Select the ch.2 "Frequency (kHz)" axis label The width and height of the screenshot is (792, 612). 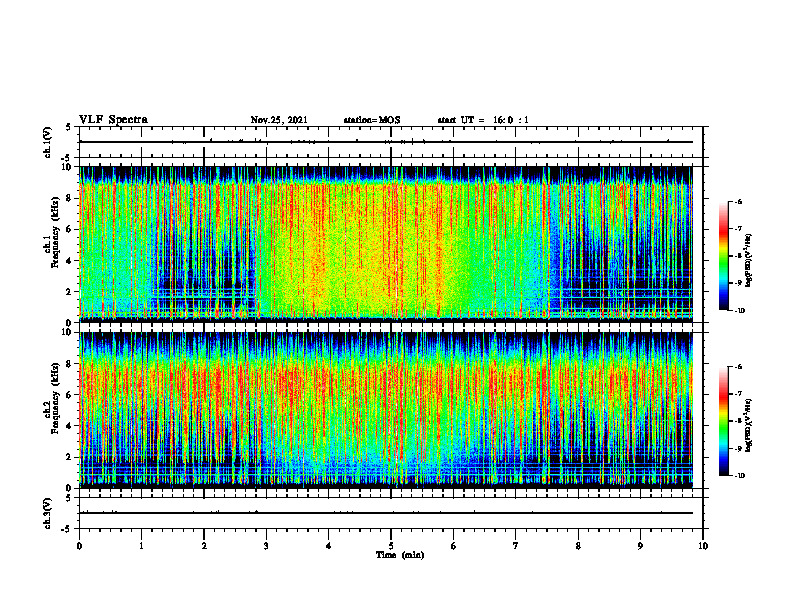[55, 400]
